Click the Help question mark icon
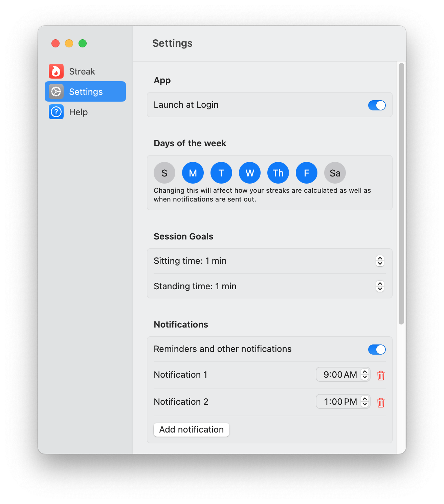This screenshot has height=504, width=444. pos(56,112)
